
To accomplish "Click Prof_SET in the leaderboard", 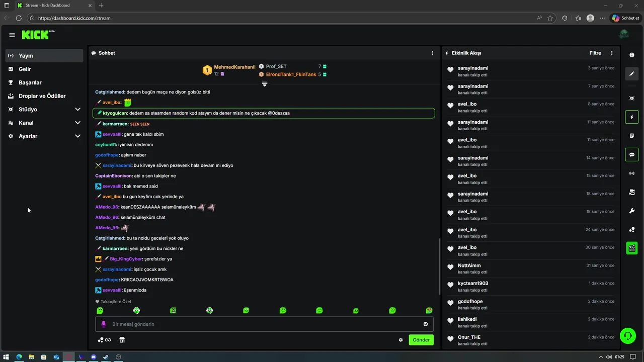I will click(x=276, y=66).
